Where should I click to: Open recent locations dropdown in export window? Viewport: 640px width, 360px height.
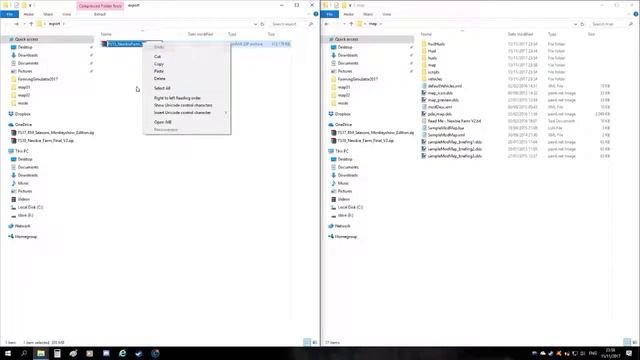click(x=24, y=24)
